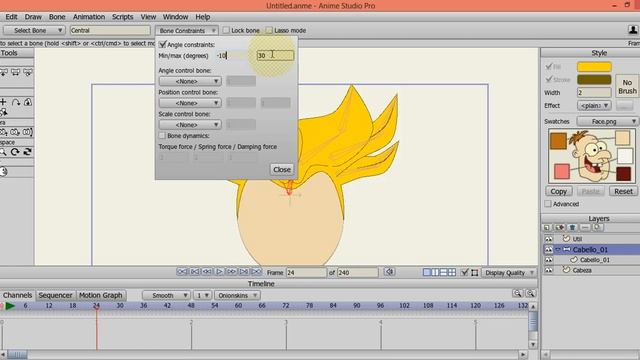
Task: Close the Bone Constraints popup
Action: [x=282, y=169]
